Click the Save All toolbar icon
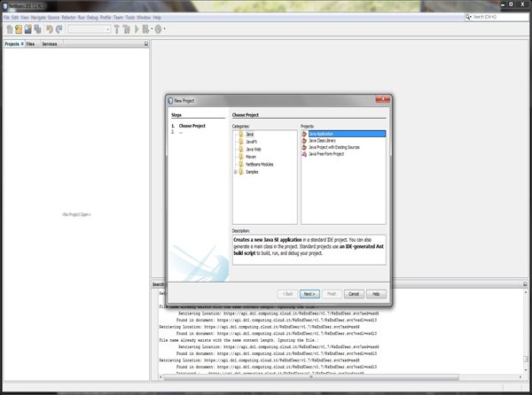 coord(37,29)
